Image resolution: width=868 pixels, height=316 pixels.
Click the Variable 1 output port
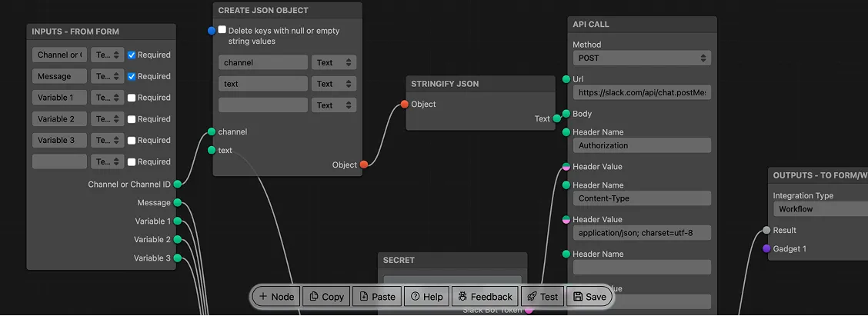pyautogui.click(x=178, y=221)
